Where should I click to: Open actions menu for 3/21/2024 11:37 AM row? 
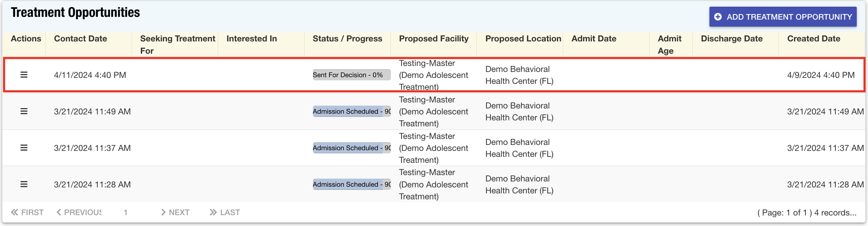pos(24,148)
